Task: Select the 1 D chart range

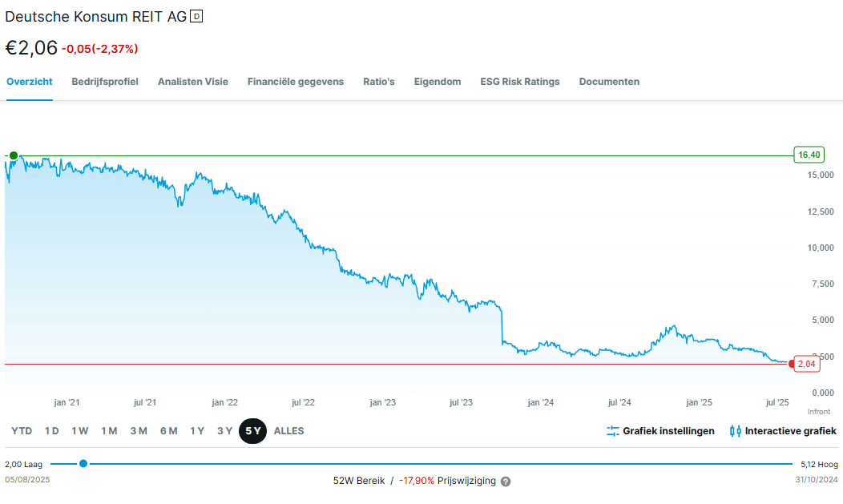Action: (x=51, y=431)
